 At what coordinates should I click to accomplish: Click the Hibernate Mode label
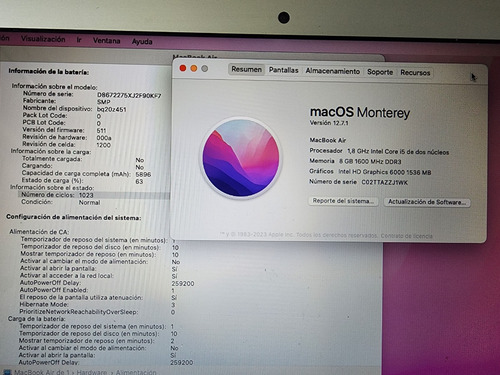tap(44, 304)
